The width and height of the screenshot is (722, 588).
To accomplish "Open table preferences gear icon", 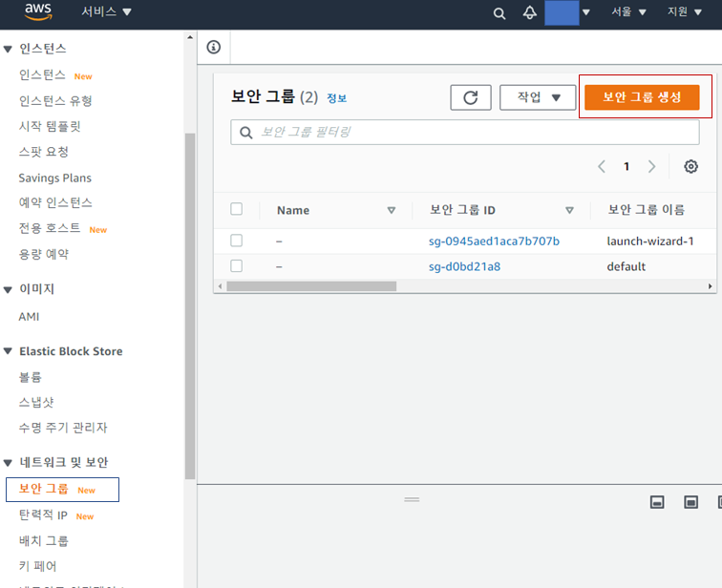I will pos(690,166).
